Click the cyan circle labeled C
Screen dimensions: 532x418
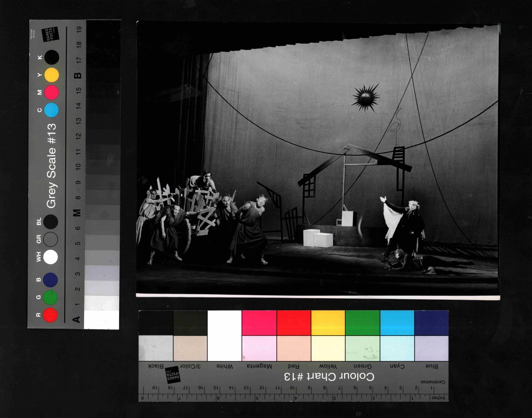(52, 110)
